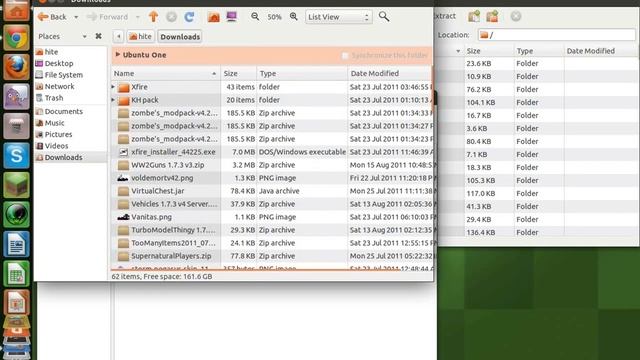
Task: Click Add folder icon in archive manager
Action: point(492,16)
